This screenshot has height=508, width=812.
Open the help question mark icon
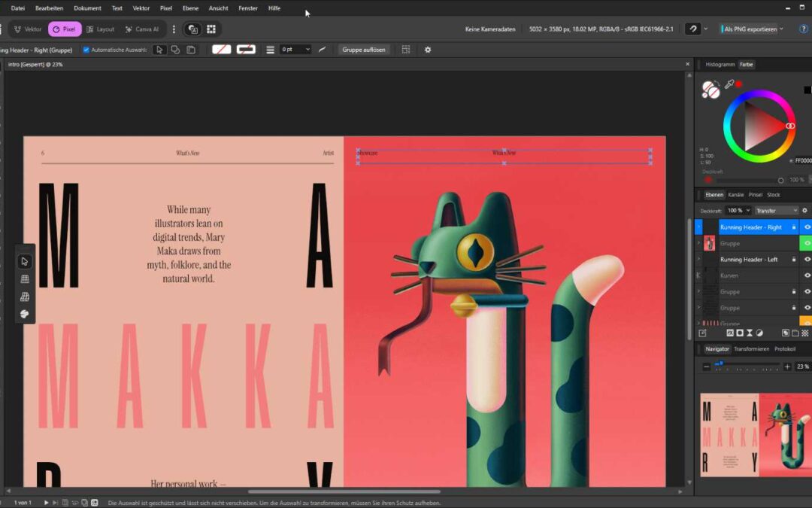[x=804, y=29]
